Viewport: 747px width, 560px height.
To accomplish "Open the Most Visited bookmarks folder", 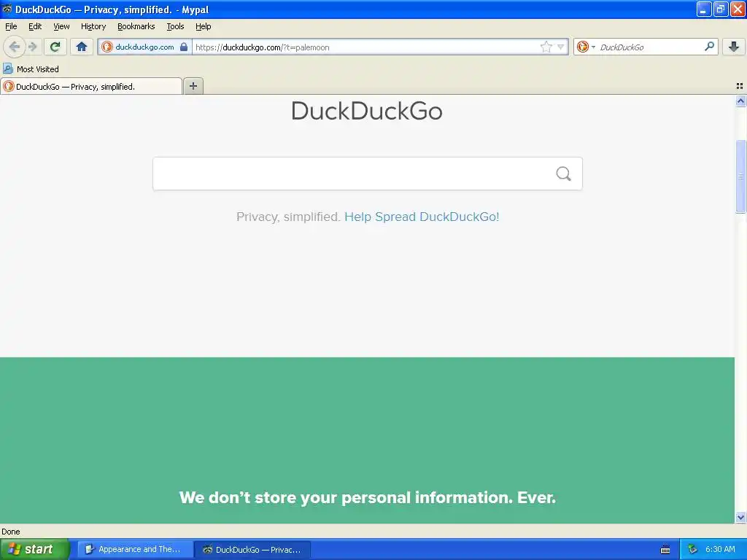I will pos(31,69).
